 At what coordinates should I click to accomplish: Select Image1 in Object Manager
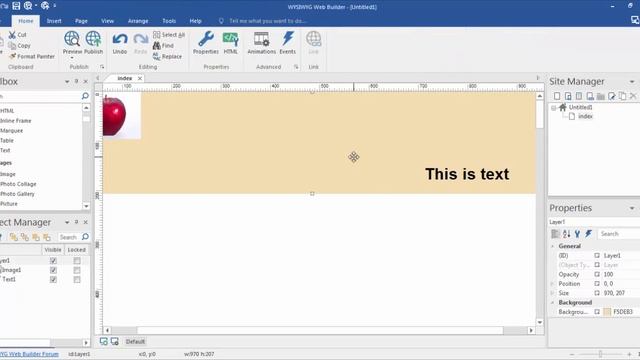pos(11,270)
